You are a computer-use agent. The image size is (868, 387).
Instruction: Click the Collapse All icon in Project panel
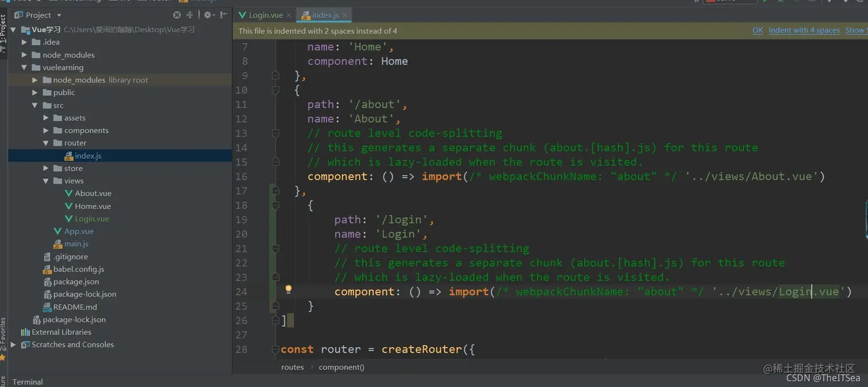coord(190,15)
